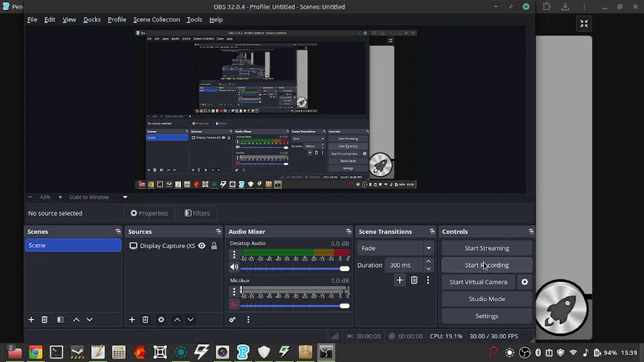The width and height of the screenshot is (644, 362).
Task: Delete scene transition with trash icon
Action: 414,280
